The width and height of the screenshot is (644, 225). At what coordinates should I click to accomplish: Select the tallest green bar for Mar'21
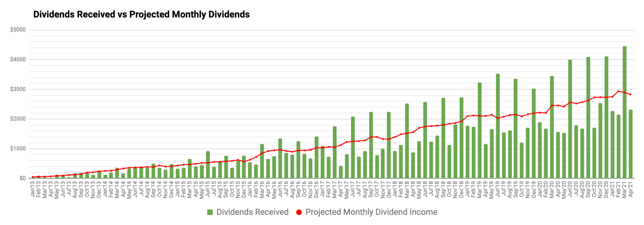tap(625, 112)
